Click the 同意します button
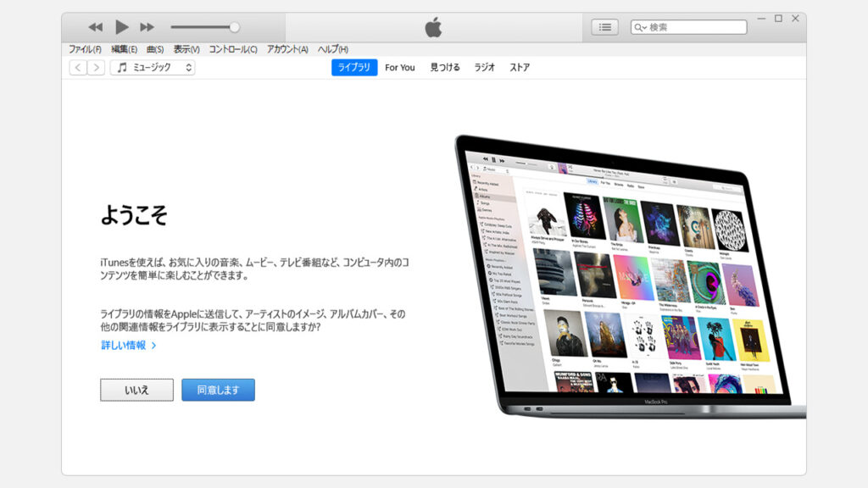Image resolution: width=868 pixels, height=488 pixels. pos(218,390)
